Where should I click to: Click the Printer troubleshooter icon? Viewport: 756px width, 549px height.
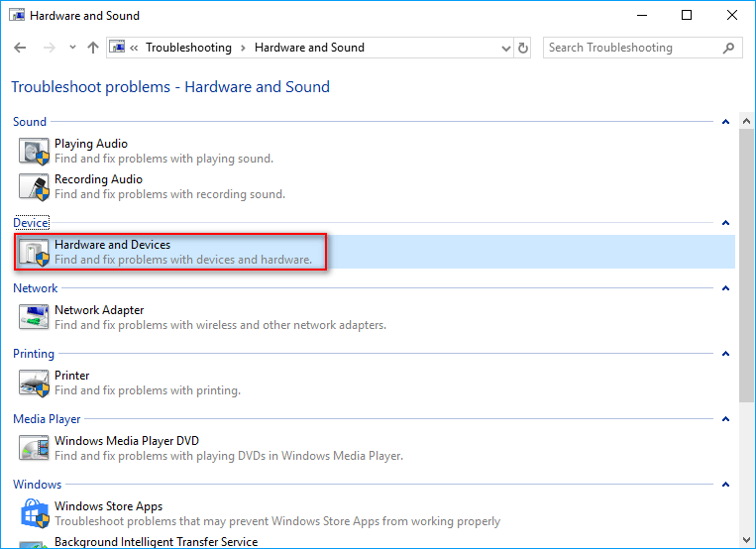[x=34, y=383]
